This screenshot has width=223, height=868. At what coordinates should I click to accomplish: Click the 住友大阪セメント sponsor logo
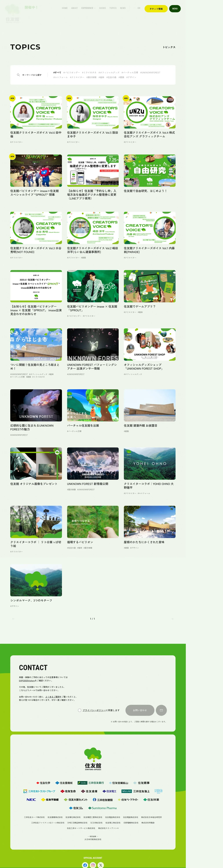(x=76, y=800)
